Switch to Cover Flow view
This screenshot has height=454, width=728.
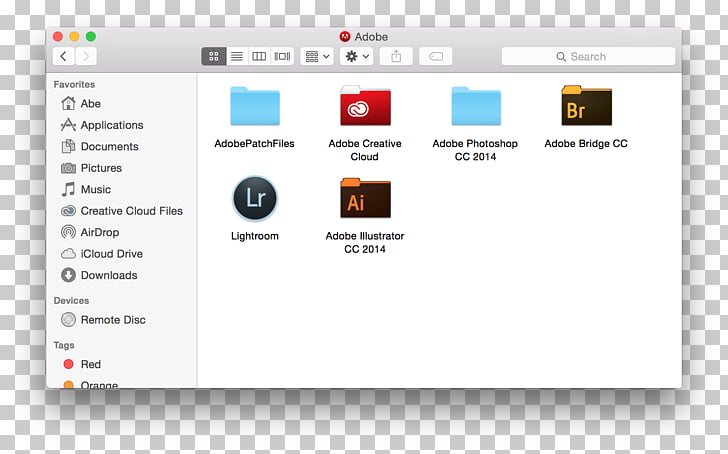(x=282, y=56)
